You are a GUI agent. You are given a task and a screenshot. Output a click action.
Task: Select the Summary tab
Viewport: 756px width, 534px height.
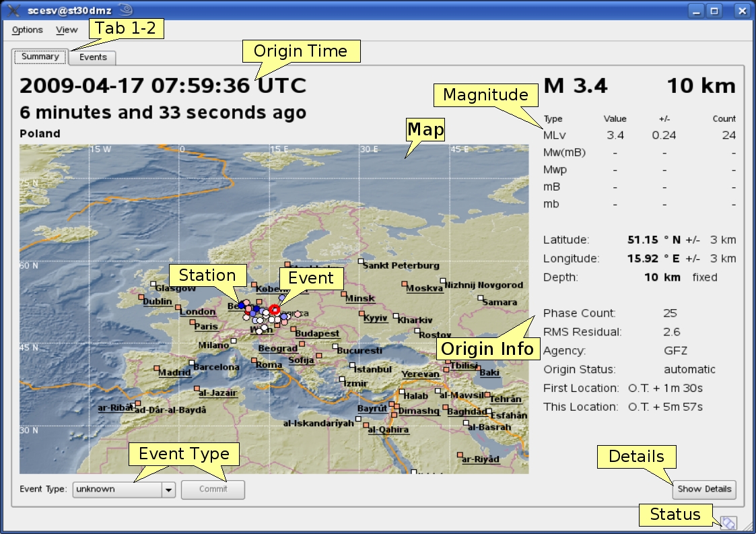[x=40, y=57]
